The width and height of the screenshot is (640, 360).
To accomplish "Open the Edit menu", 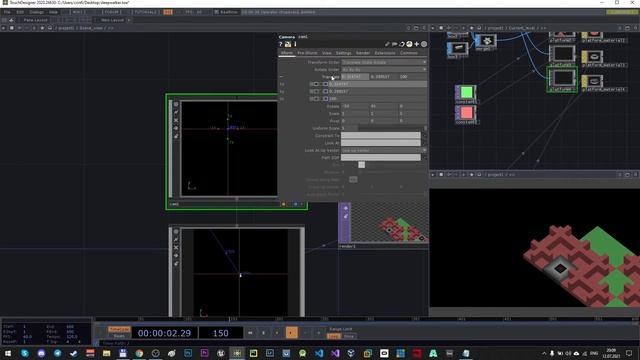I will pyautogui.click(x=20, y=12).
